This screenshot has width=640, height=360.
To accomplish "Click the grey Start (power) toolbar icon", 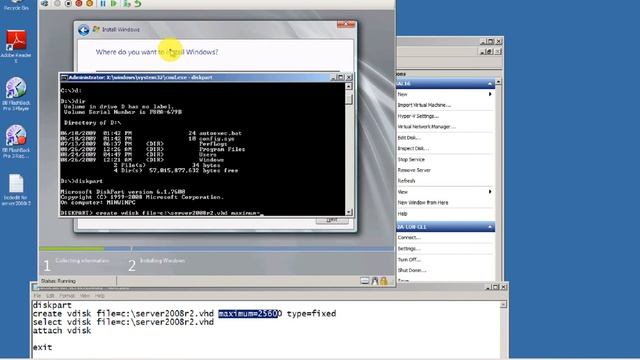I will [x=57, y=3].
